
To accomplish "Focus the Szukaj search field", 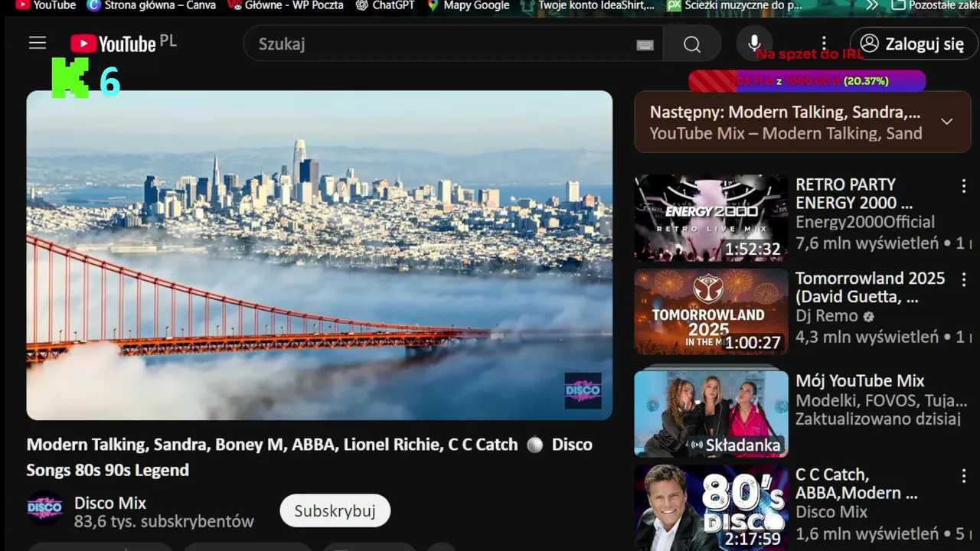I will pyautogui.click(x=453, y=44).
